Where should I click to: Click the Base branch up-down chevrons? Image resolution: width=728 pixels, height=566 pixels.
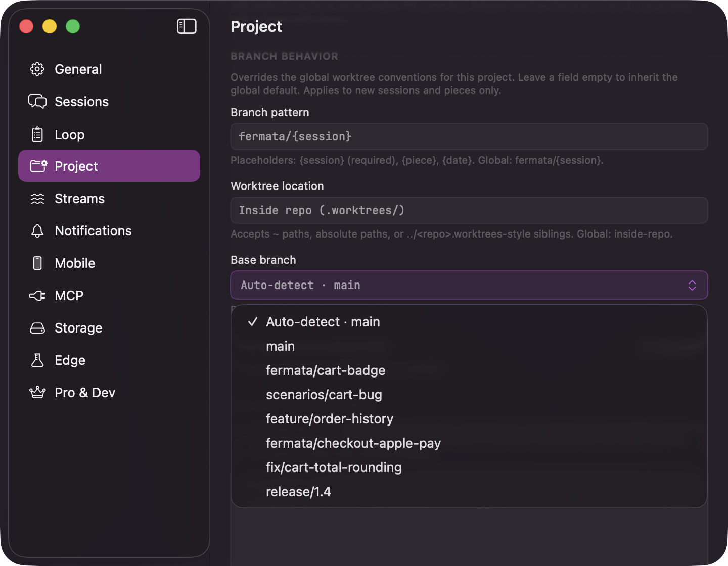(x=692, y=285)
